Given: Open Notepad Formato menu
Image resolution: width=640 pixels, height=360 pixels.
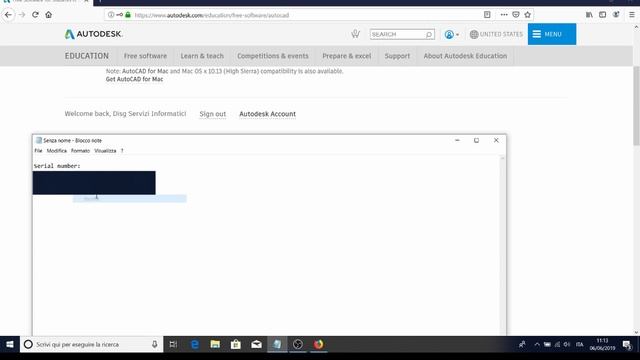Looking at the screenshot, I should pos(80,151).
